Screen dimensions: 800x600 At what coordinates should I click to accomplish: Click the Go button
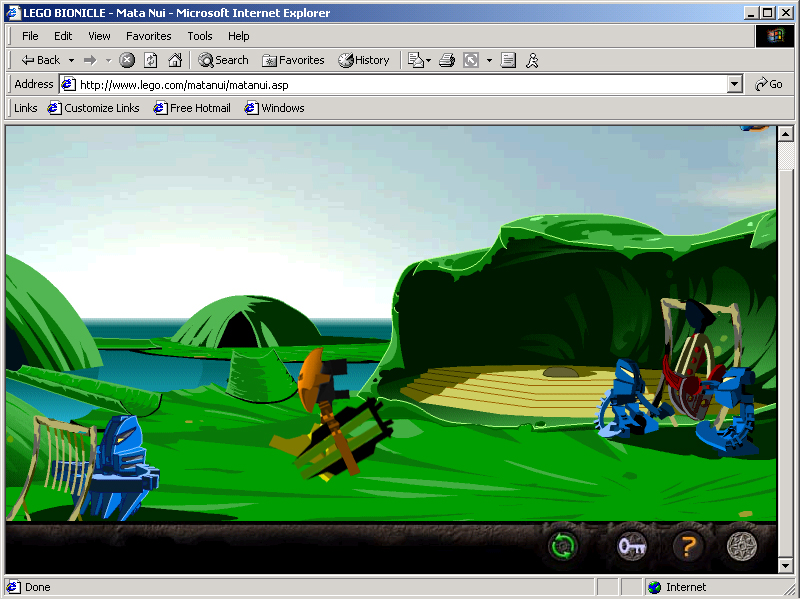tap(768, 84)
